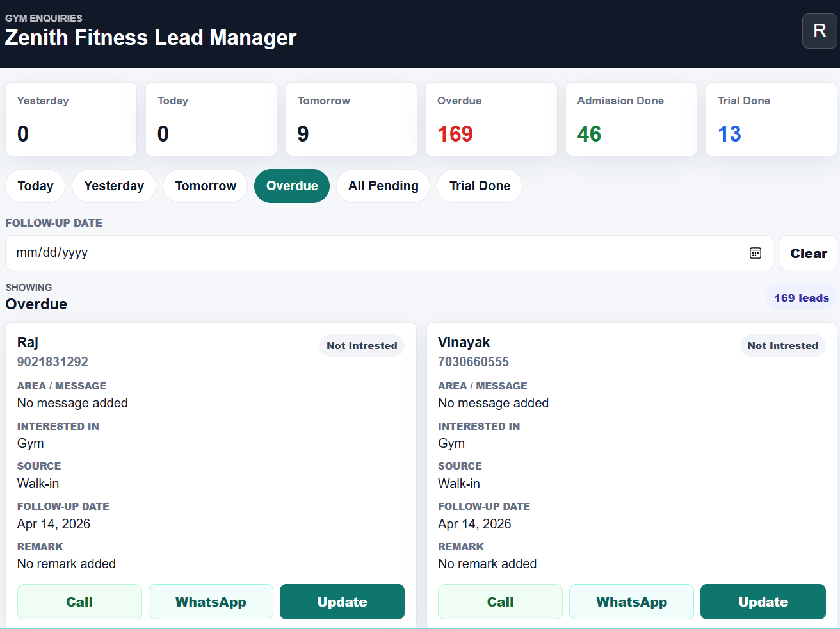Call the lead Vinayak
The image size is (840, 629).
[500, 602]
